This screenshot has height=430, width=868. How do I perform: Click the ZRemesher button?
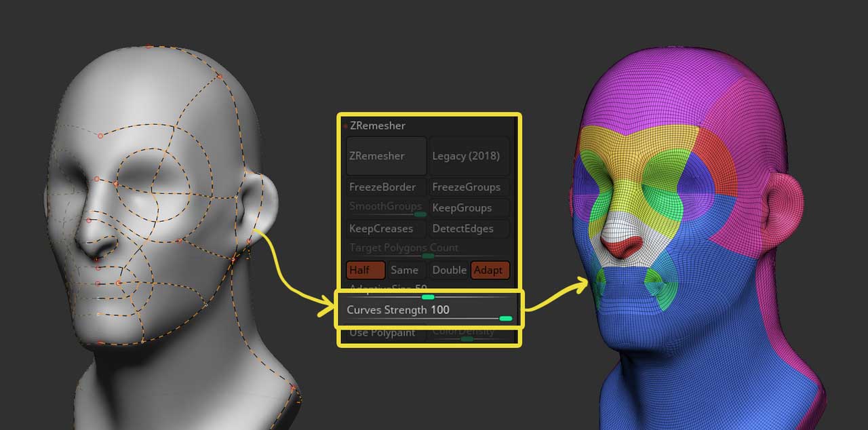(386, 156)
